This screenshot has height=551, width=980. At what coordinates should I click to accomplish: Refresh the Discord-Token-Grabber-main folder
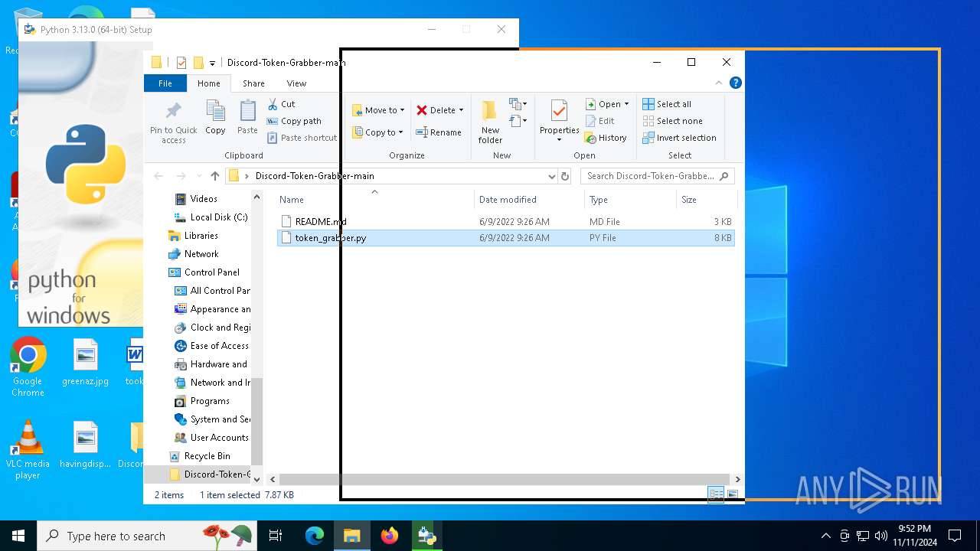click(565, 176)
